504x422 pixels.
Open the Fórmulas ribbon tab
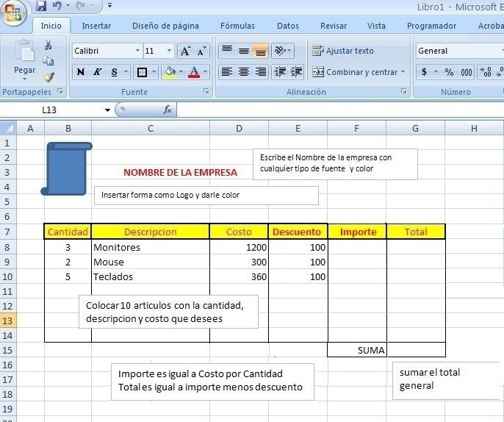[x=237, y=26]
